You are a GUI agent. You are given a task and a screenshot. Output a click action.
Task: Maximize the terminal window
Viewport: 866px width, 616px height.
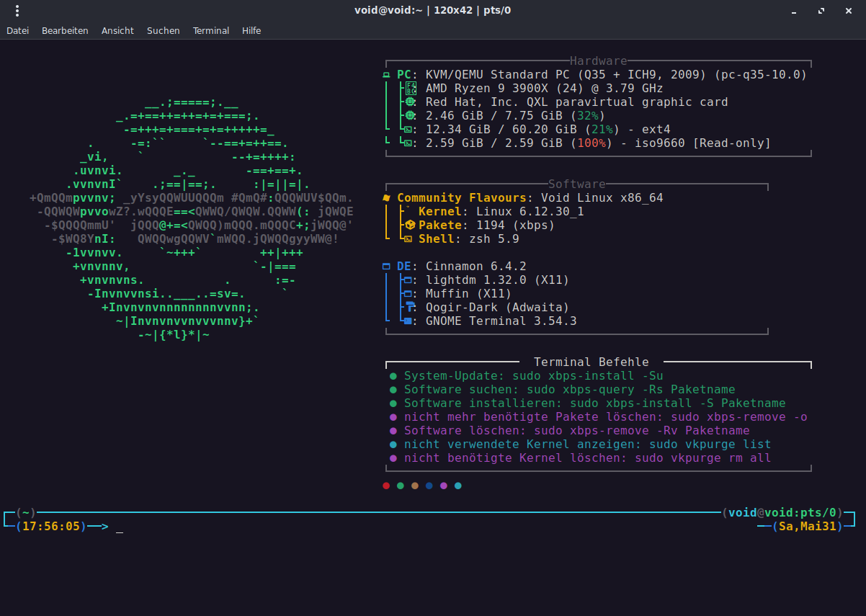[821, 11]
